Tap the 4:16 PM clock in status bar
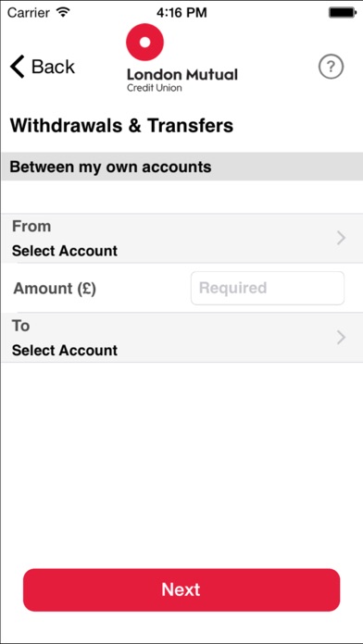The image size is (363, 644). pyautogui.click(x=181, y=13)
